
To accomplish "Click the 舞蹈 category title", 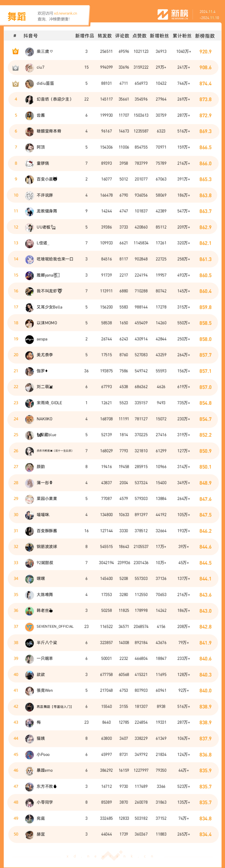I will [17, 16].
